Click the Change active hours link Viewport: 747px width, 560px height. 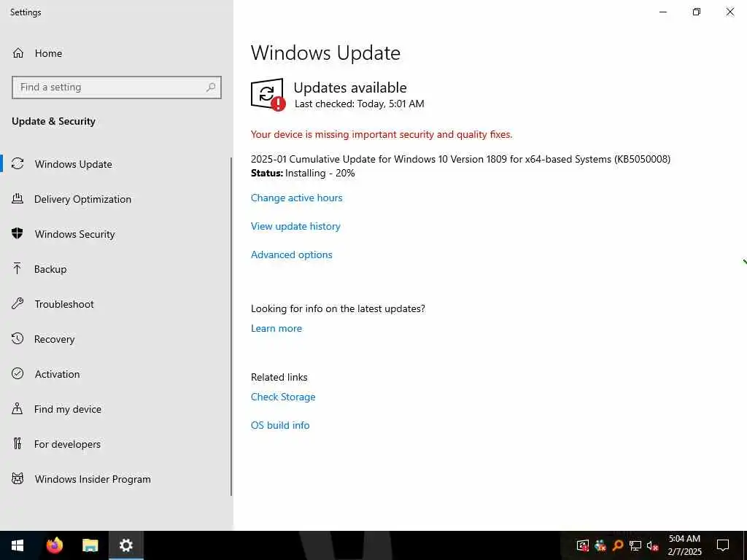tap(296, 198)
